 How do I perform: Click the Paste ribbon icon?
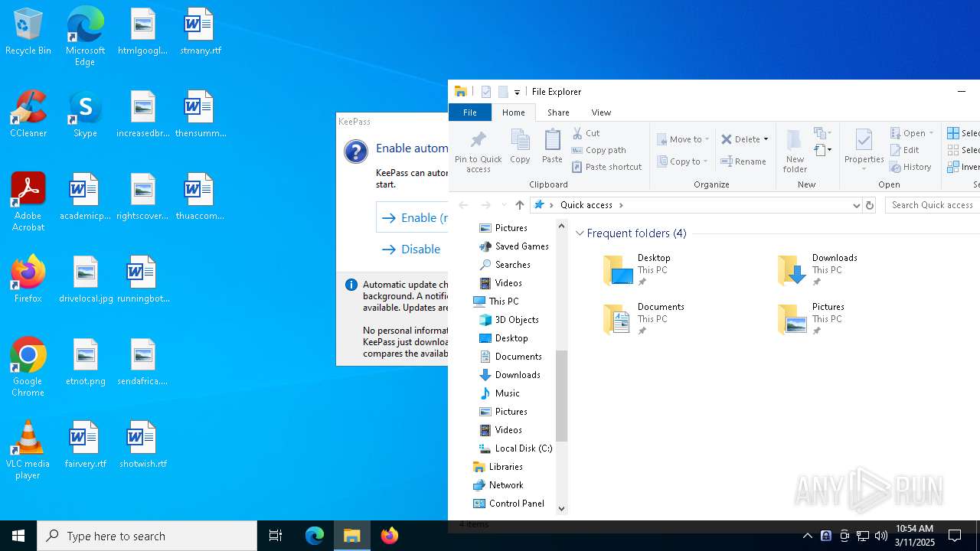click(552, 145)
